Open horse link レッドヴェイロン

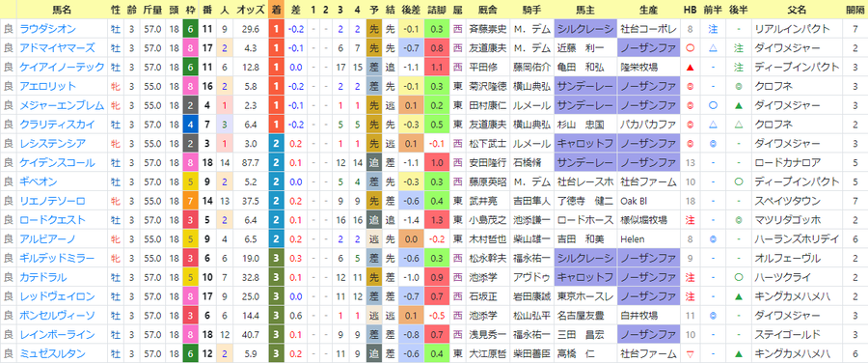[57, 296]
